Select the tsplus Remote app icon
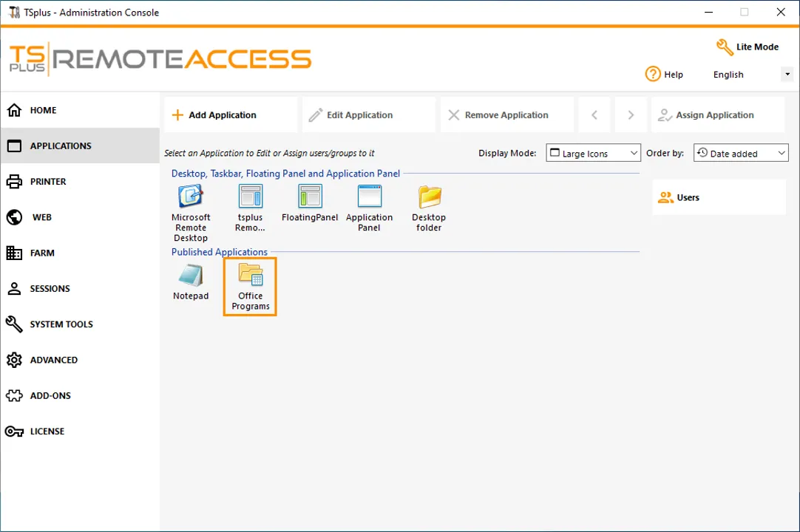This screenshot has width=800, height=532. (x=250, y=197)
